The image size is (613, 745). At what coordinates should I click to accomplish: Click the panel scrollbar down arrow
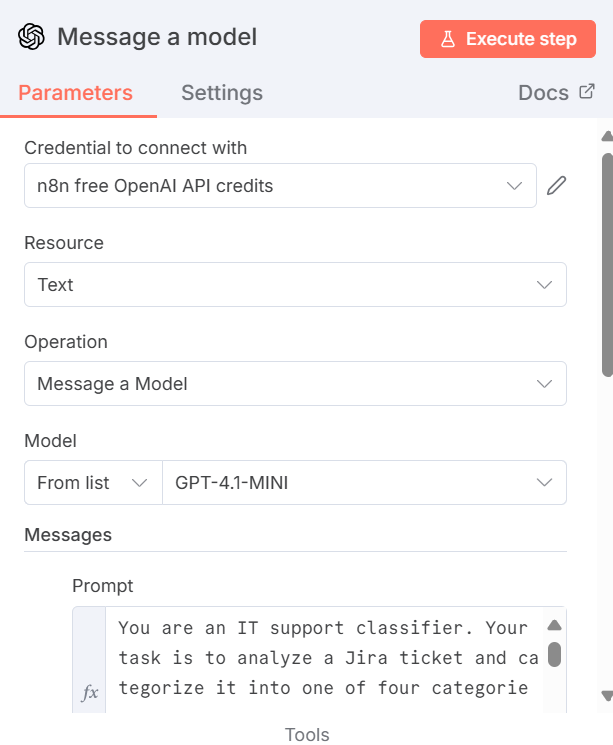(x=606, y=696)
